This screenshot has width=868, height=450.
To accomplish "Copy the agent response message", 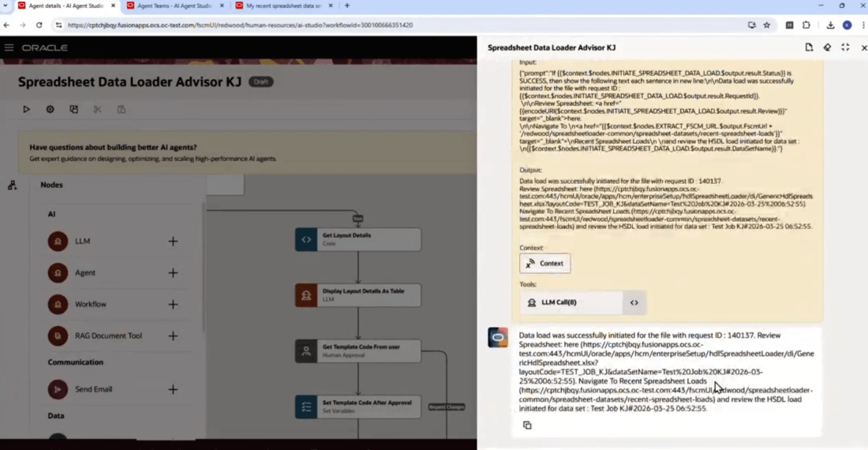I will tap(527, 425).
